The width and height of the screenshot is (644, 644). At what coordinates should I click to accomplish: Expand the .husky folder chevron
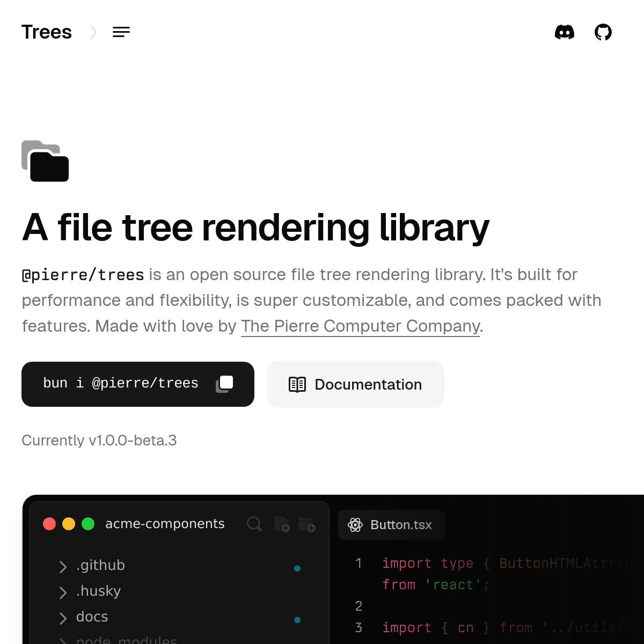(63, 592)
